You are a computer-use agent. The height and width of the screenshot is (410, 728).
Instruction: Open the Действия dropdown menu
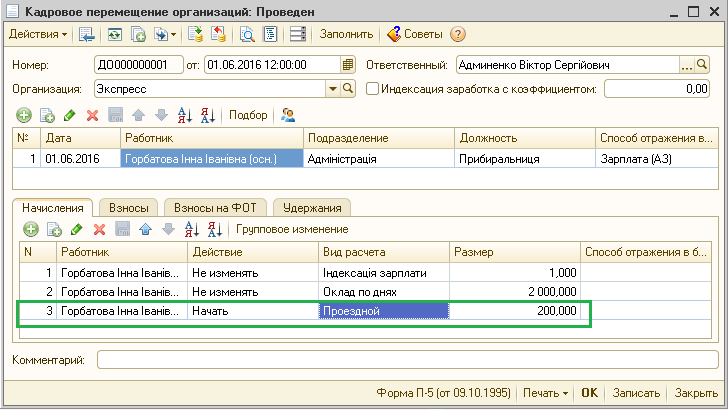38,34
